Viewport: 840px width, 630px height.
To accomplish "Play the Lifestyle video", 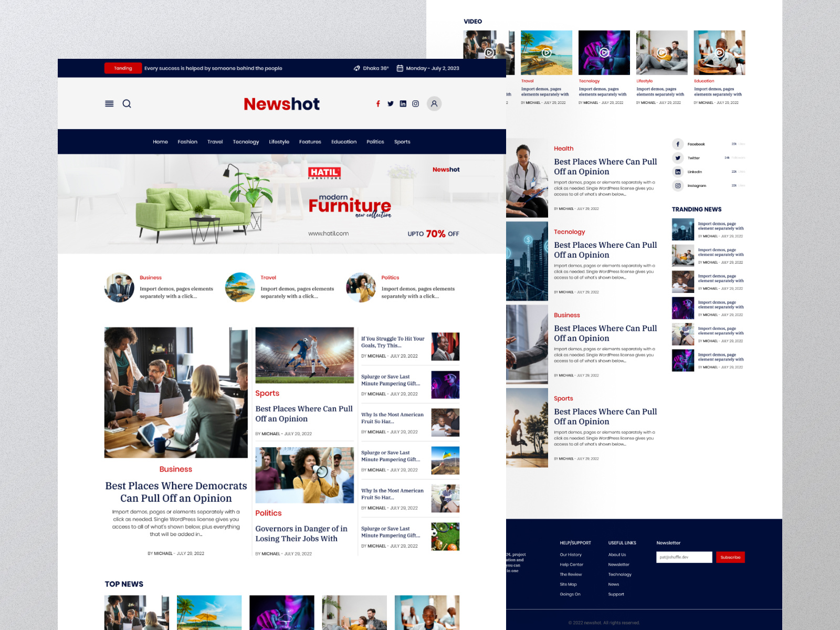I will [662, 52].
